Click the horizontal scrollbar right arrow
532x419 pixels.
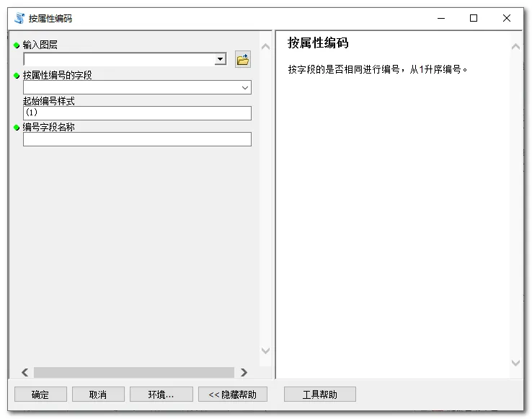(244, 372)
